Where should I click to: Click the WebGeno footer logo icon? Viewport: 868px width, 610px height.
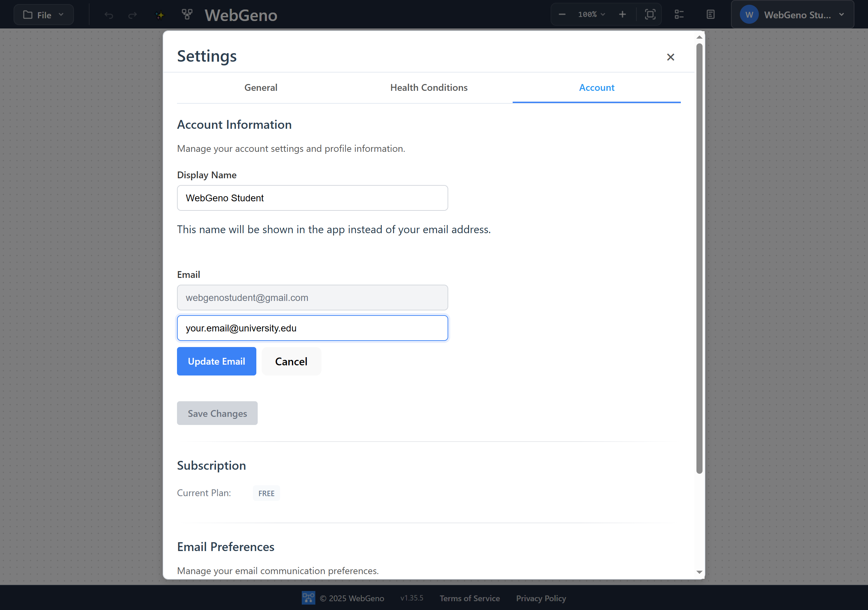point(308,598)
